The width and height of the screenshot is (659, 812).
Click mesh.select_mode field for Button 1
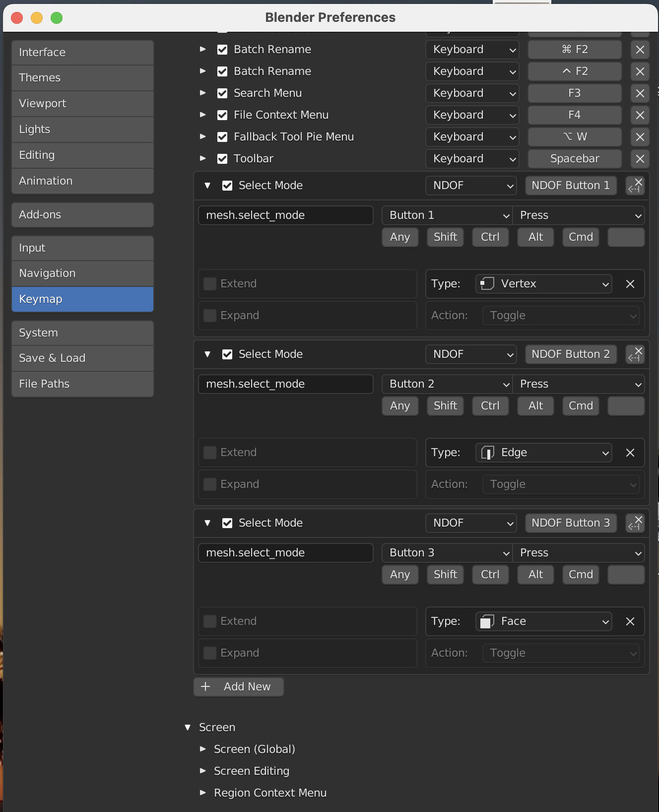click(286, 215)
